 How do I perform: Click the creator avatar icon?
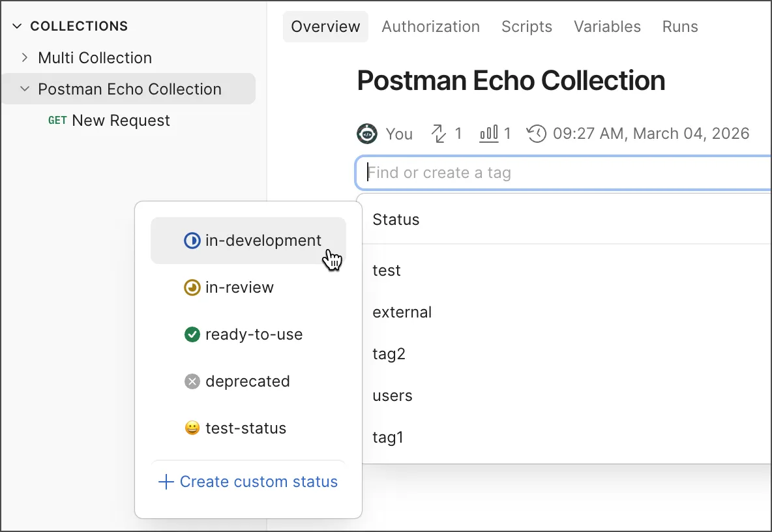pyautogui.click(x=367, y=134)
